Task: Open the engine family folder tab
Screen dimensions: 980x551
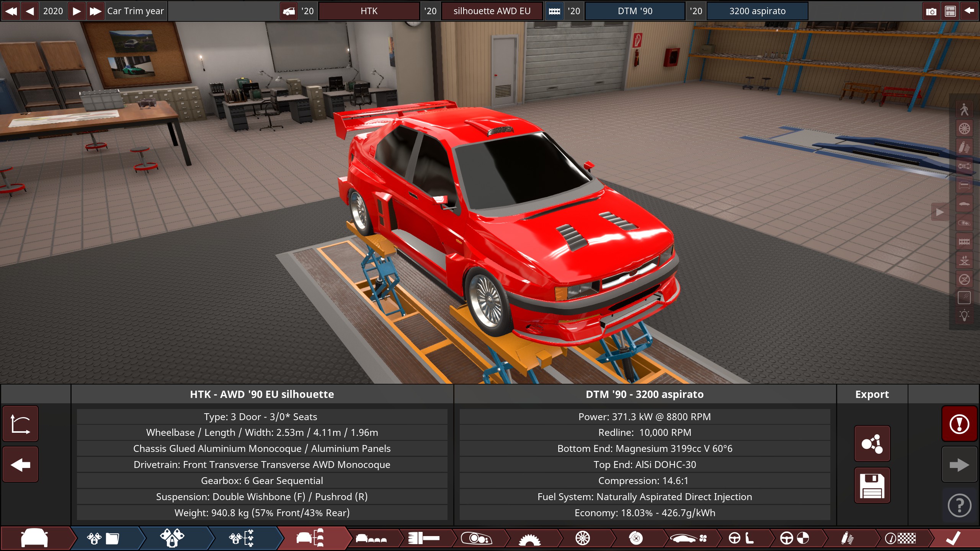Action: [104, 538]
